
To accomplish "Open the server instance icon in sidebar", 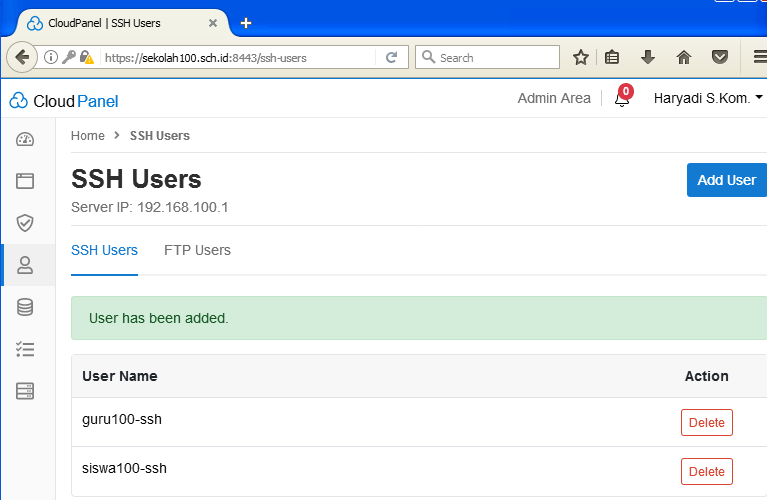I will (x=25, y=391).
